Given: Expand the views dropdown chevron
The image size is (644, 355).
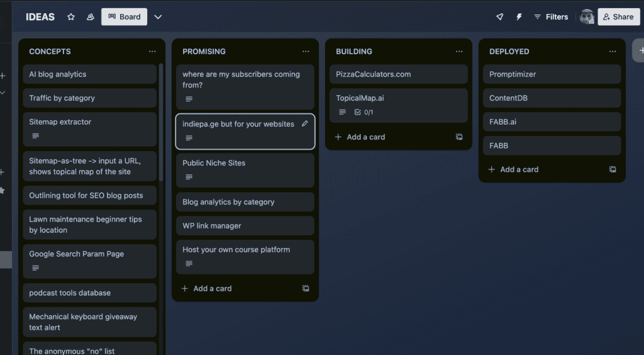Looking at the screenshot, I should [x=158, y=17].
